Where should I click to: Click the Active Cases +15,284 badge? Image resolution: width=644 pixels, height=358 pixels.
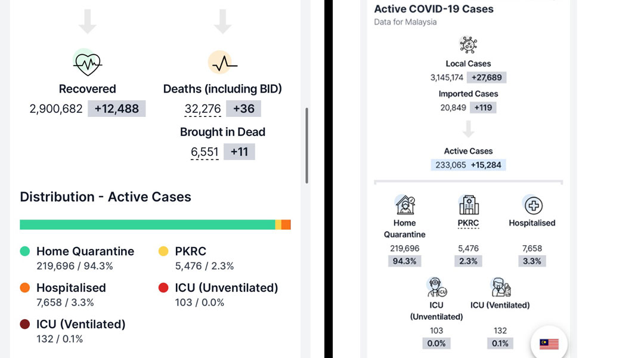486,165
